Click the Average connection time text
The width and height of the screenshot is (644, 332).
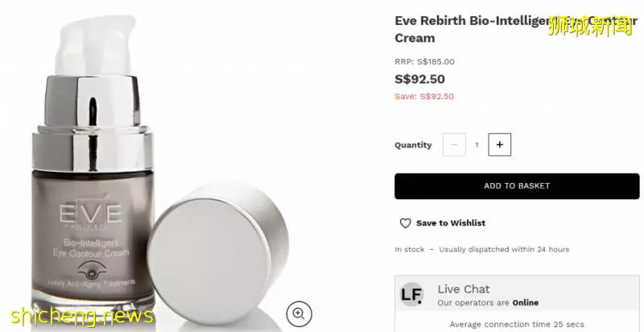tap(517, 325)
